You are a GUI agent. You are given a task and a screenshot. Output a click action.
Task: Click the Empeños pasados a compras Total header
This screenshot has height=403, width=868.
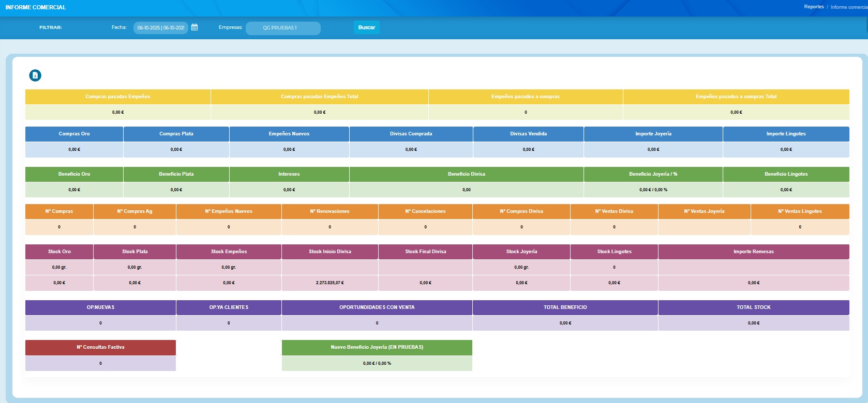[736, 97]
